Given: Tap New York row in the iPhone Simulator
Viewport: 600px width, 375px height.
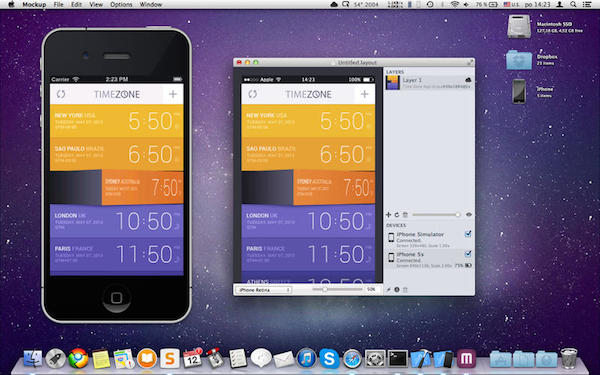Looking at the screenshot, I should point(117,121).
